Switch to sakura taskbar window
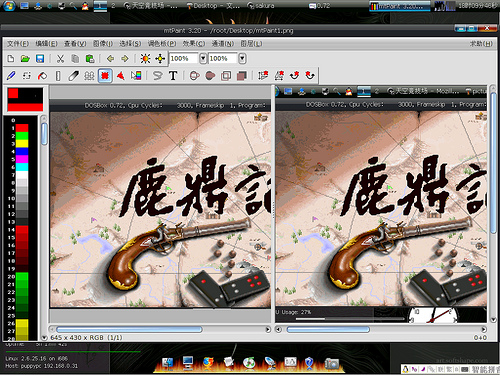This screenshot has width=500, height=375. (261, 6)
